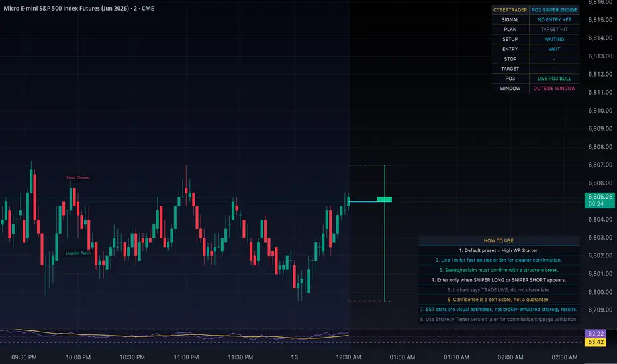Viewport: 617px width, 364px height.
Task: Click tip 7 about EST stats
Action: click(x=498, y=309)
